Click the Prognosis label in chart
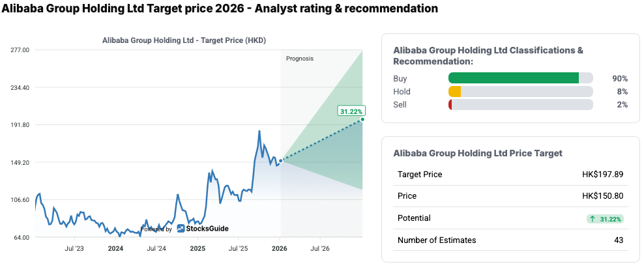 [x=300, y=59]
